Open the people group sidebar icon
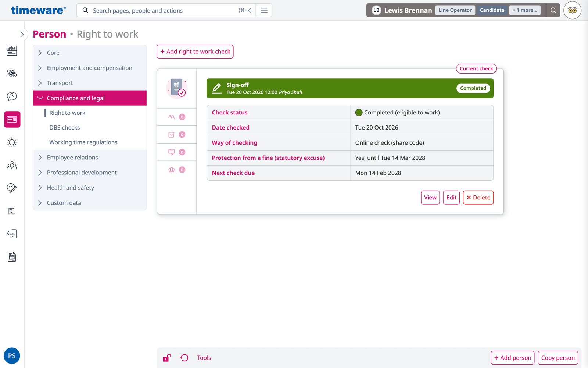The width and height of the screenshot is (588, 368). point(12,165)
